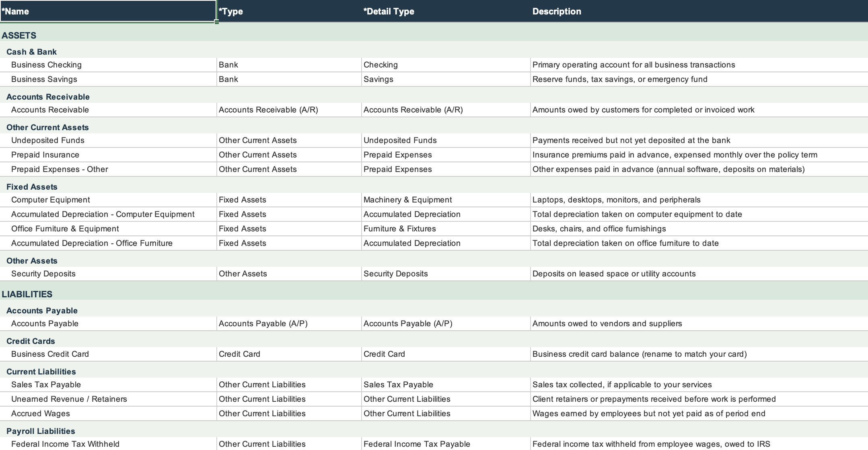Click 'Federal income tax withheld from employee' description
The width and height of the screenshot is (868, 450).
(x=699, y=444)
